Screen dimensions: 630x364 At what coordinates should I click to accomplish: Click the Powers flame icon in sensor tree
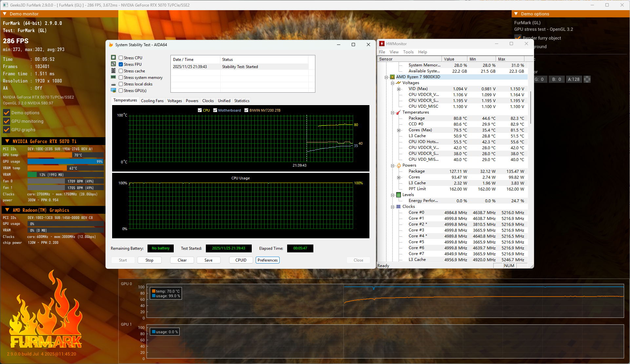(399, 165)
